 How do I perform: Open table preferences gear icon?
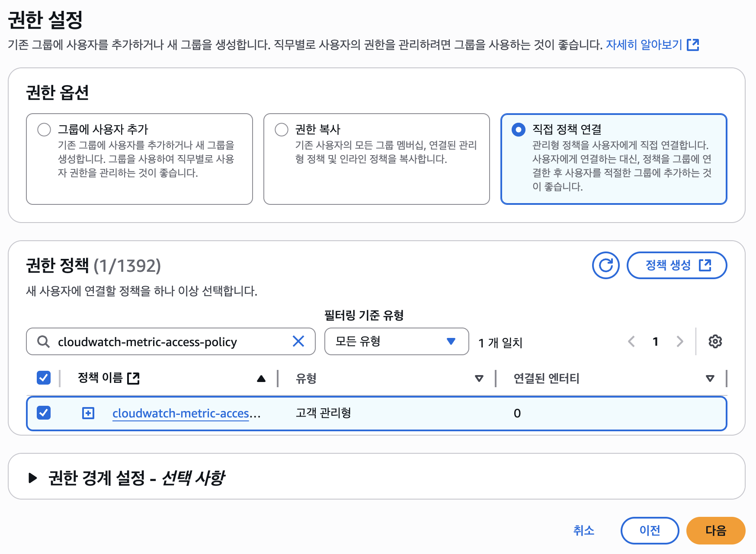point(715,341)
